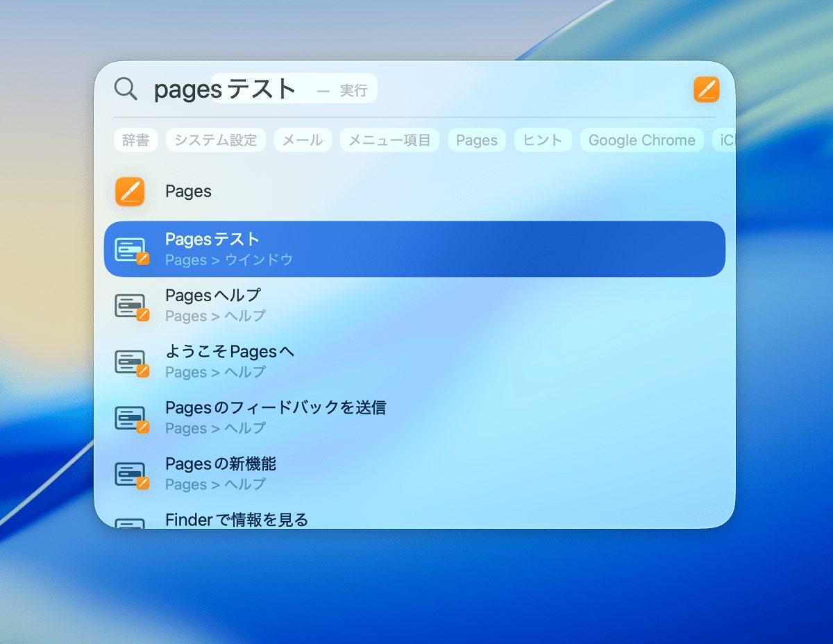Filter results by Google Chrome

pyautogui.click(x=642, y=140)
